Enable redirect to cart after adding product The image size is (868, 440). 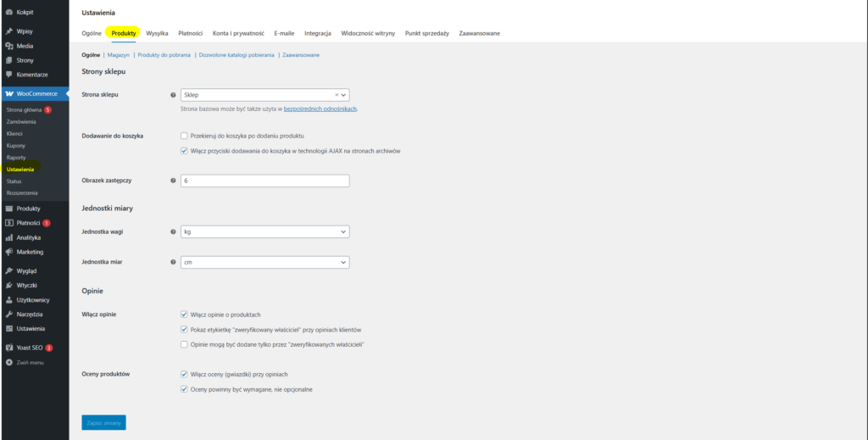pos(184,136)
